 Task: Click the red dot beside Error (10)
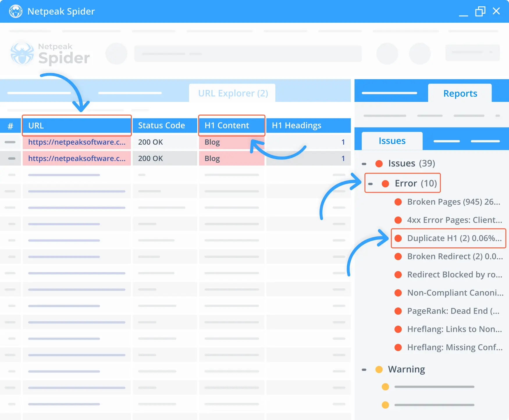coord(385,184)
